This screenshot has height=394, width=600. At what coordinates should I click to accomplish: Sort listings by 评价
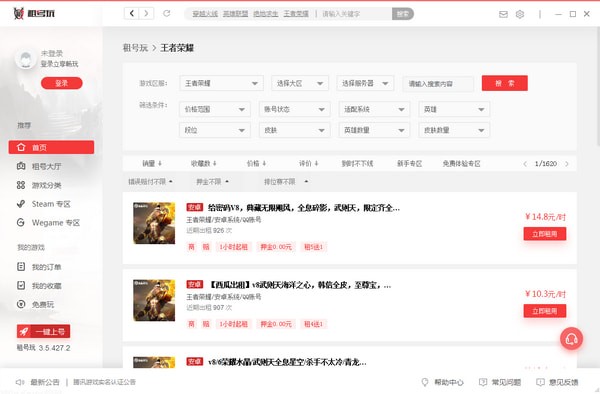pyautogui.click(x=308, y=163)
